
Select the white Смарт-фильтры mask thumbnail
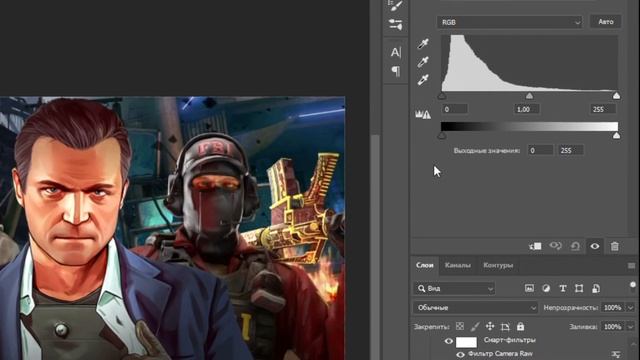(466, 342)
